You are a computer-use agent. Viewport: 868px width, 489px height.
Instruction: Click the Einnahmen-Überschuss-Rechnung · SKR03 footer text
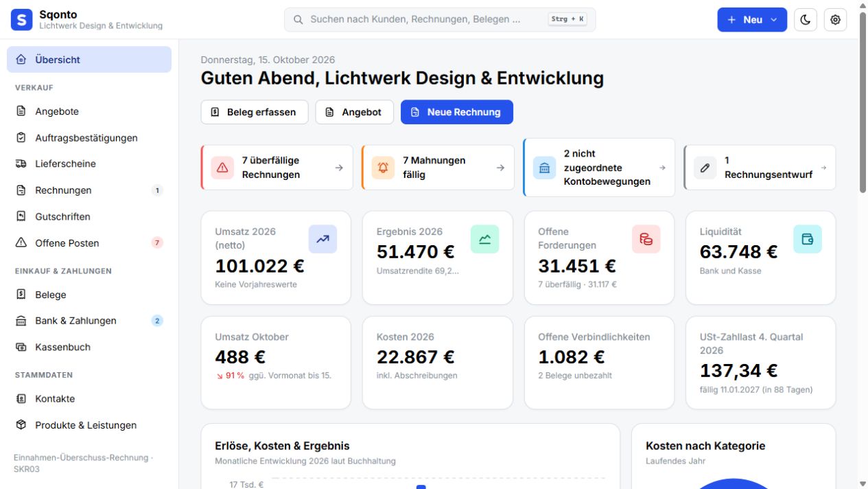[x=84, y=464]
